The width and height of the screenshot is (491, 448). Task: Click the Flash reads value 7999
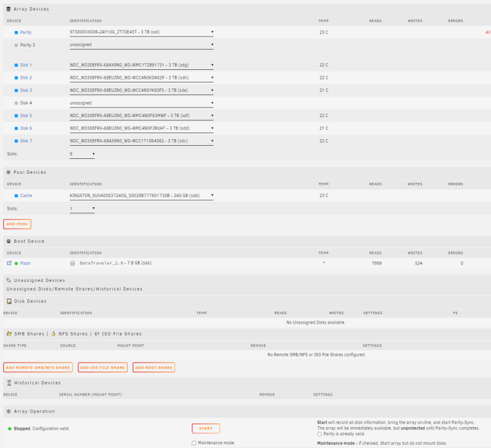click(377, 263)
